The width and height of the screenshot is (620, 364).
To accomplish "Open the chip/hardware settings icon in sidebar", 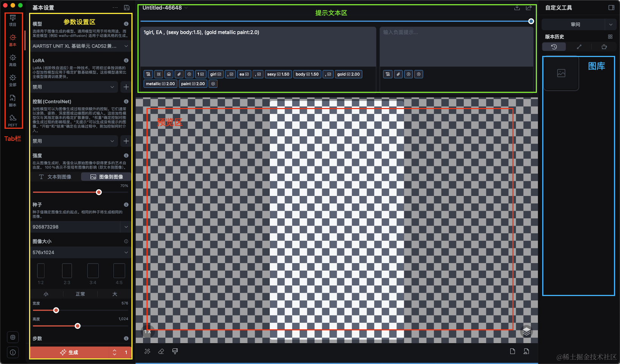I will click(13, 337).
